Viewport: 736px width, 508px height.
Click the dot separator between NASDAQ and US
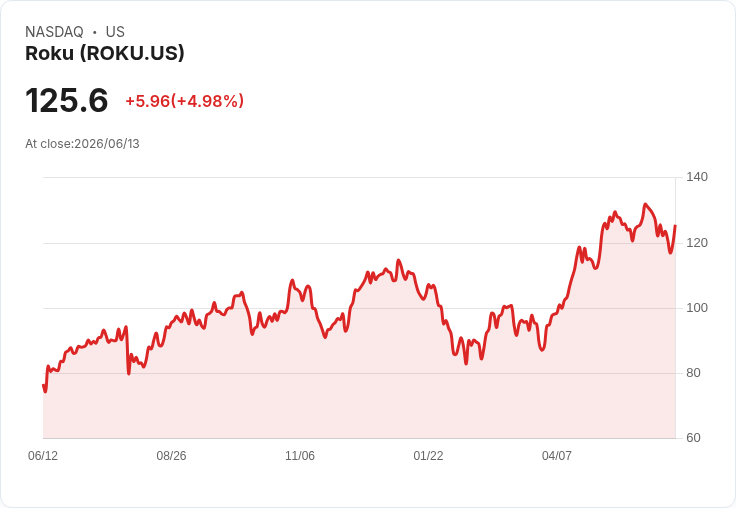[x=94, y=32]
